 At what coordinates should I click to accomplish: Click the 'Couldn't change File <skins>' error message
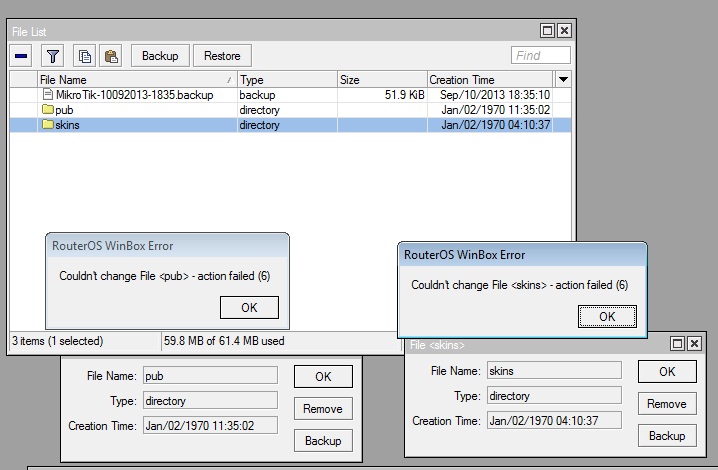520,285
